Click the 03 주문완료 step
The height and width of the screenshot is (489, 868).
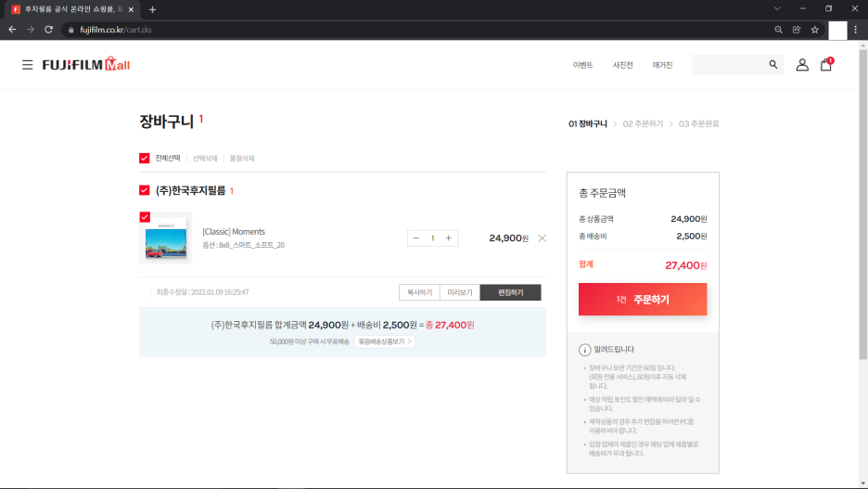point(698,123)
